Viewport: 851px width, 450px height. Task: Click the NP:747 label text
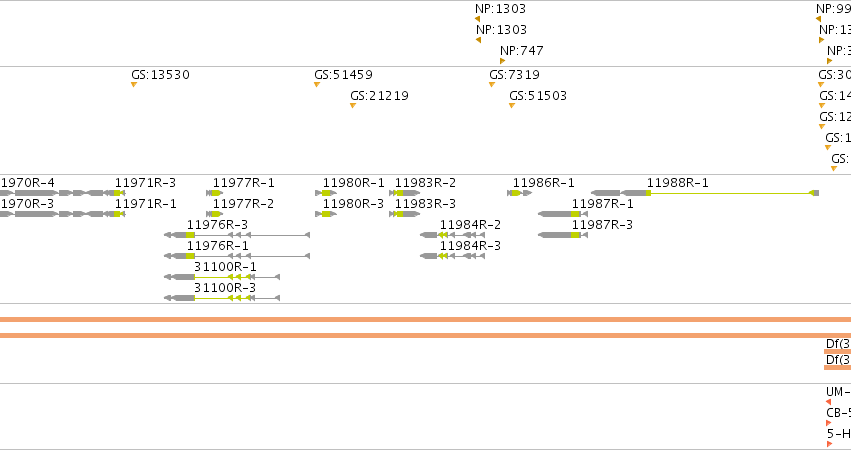[x=522, y=51]
